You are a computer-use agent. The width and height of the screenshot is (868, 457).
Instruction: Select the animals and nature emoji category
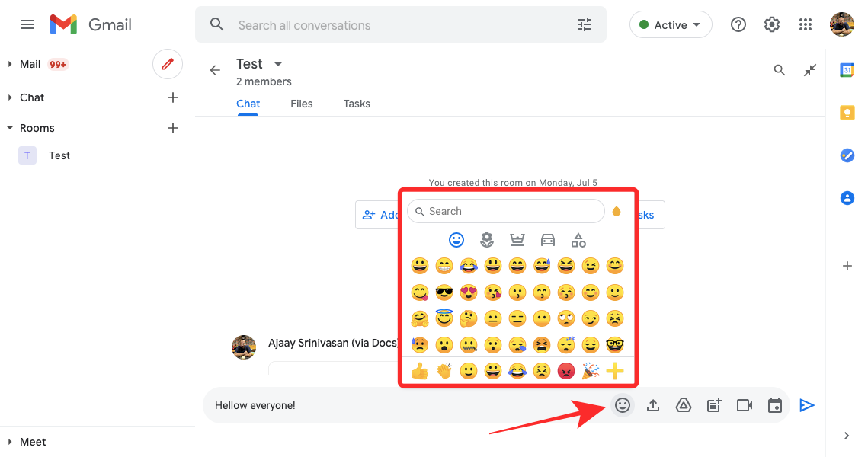(487, 240)
